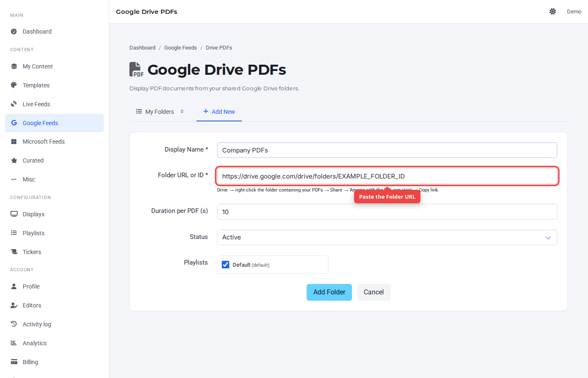This screenshot has width=588, height=378.
Task: Click the Status dropdown chevron arrow
Action: pyautogui.click(x=548, y=238)
